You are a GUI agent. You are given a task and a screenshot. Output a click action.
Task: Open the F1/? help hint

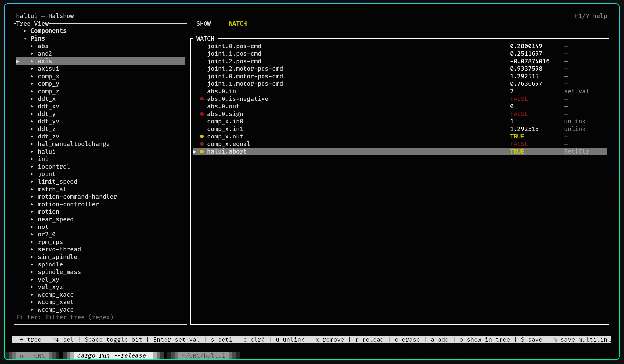tap(591, 16)
